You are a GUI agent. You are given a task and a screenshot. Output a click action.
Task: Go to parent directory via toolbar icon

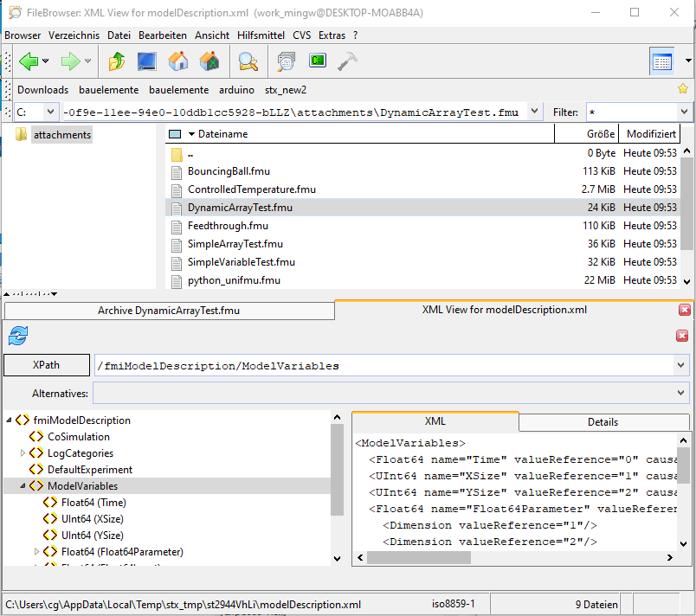116,61
